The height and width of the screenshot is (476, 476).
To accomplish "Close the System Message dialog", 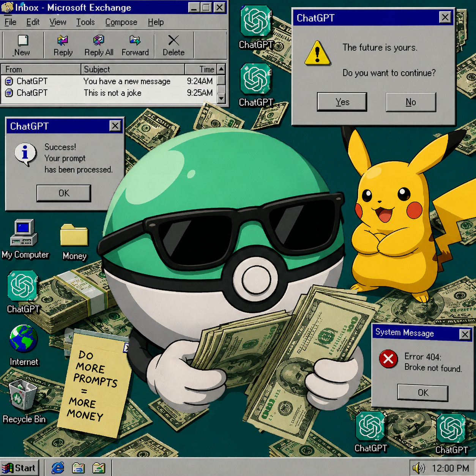I will click(x=465, y=334).
